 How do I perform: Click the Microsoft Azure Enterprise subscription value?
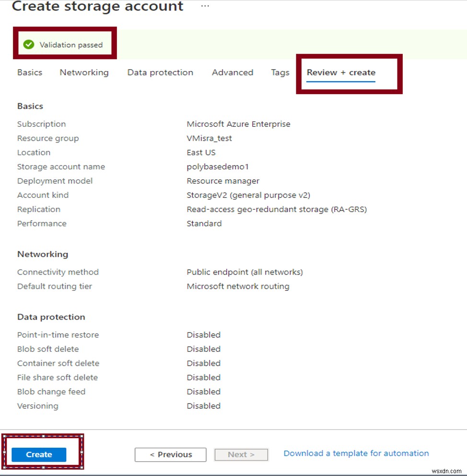238,124
